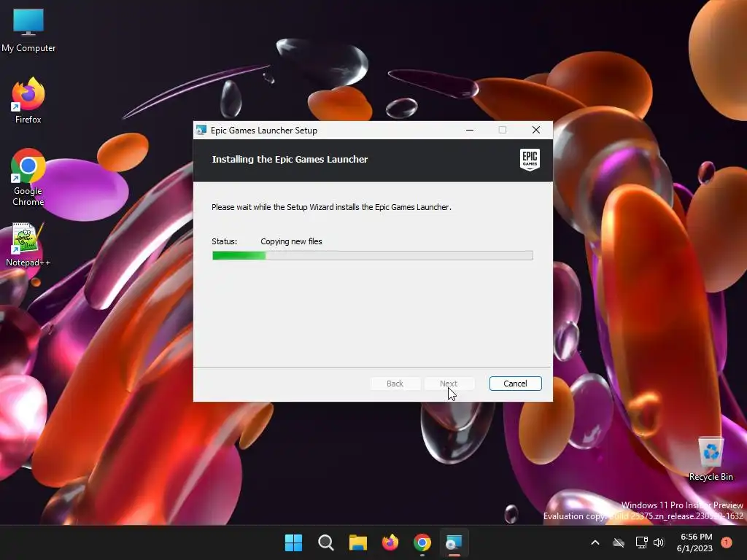Close the Epic Games Launcher Setup window
747x560 pixels.
coord(536,130)
